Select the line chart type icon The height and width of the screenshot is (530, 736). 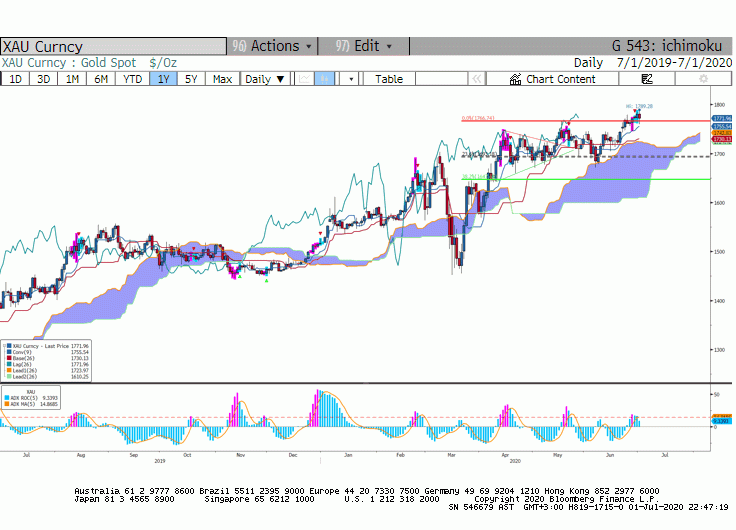coord(304,79)
